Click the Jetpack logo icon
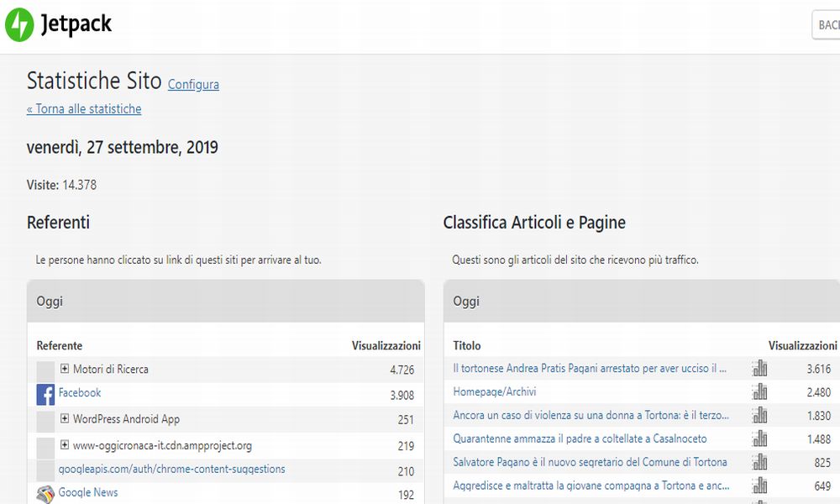 pyautogui.click(x=18, y=25)
